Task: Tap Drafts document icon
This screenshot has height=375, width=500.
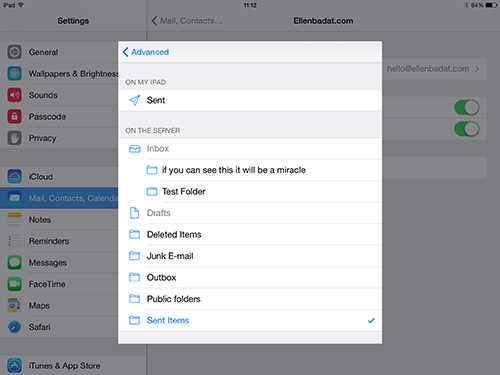Action: point(134,213)
